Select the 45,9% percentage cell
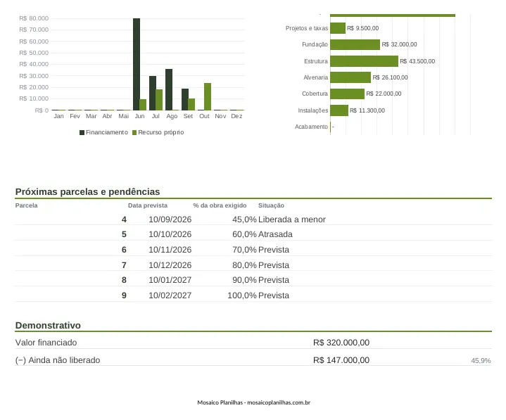The image size is (506, 420). point(481,361)
